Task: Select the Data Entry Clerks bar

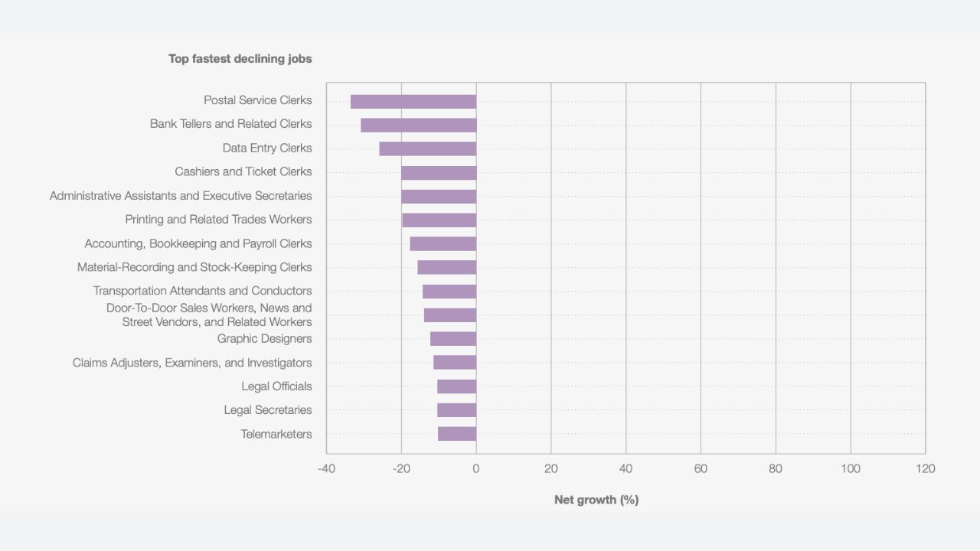Action: pos(428,148)
